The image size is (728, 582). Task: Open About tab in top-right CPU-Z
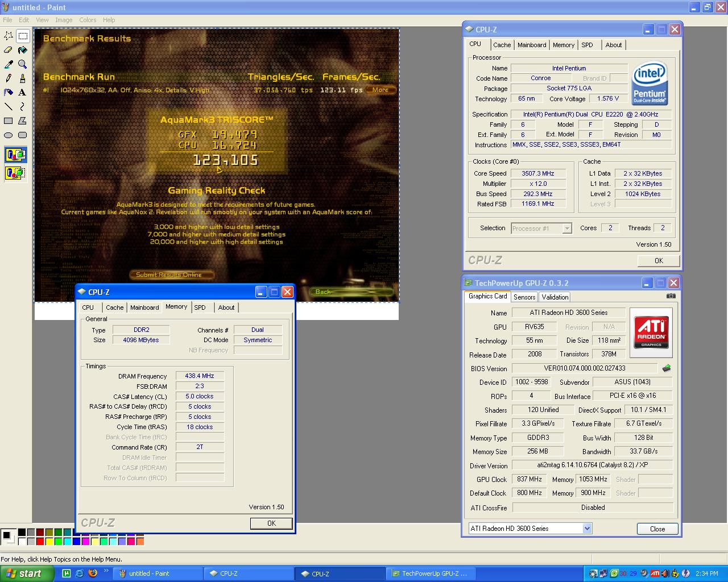click(x=614, y=45)
